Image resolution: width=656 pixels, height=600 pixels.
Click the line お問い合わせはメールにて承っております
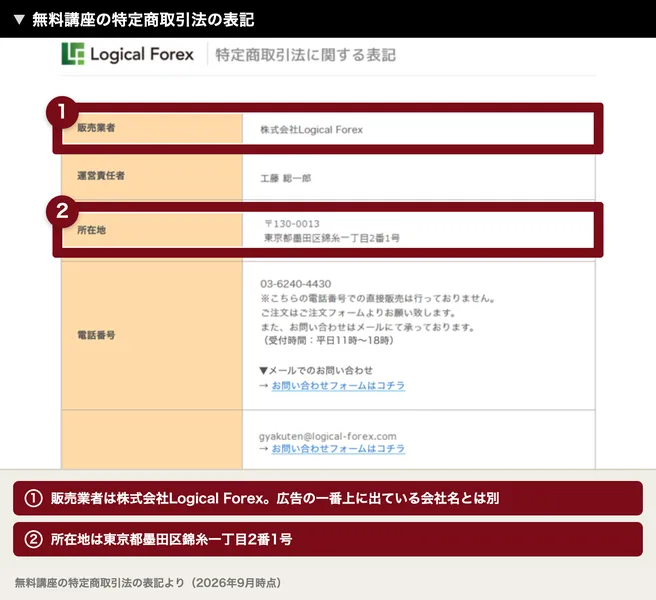(368, 327)
